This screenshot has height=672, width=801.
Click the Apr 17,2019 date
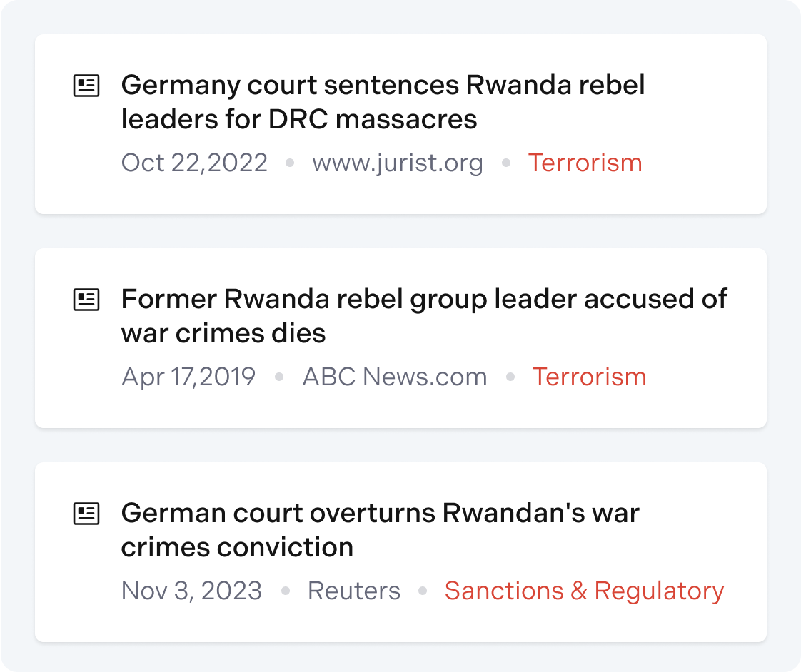click(x=188, y=377)
